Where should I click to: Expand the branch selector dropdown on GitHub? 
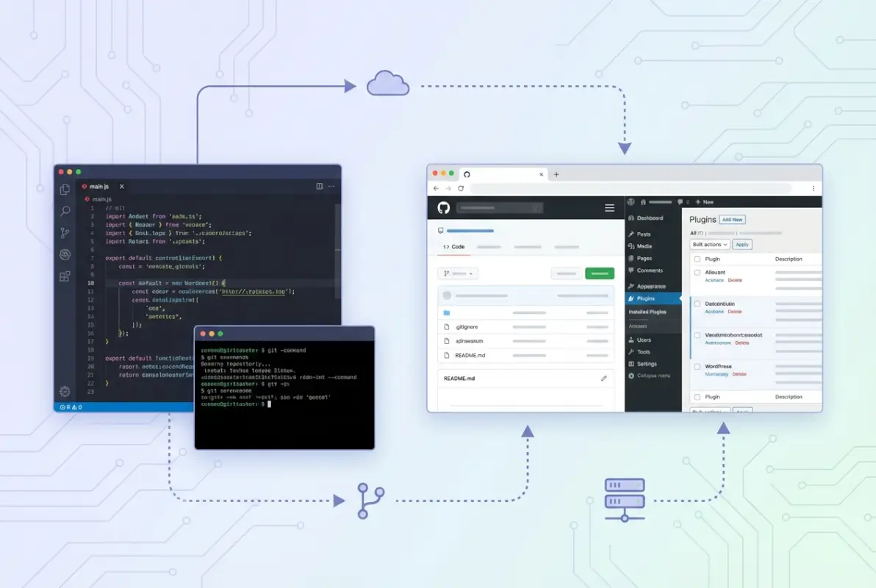click(x=458, y=273)
